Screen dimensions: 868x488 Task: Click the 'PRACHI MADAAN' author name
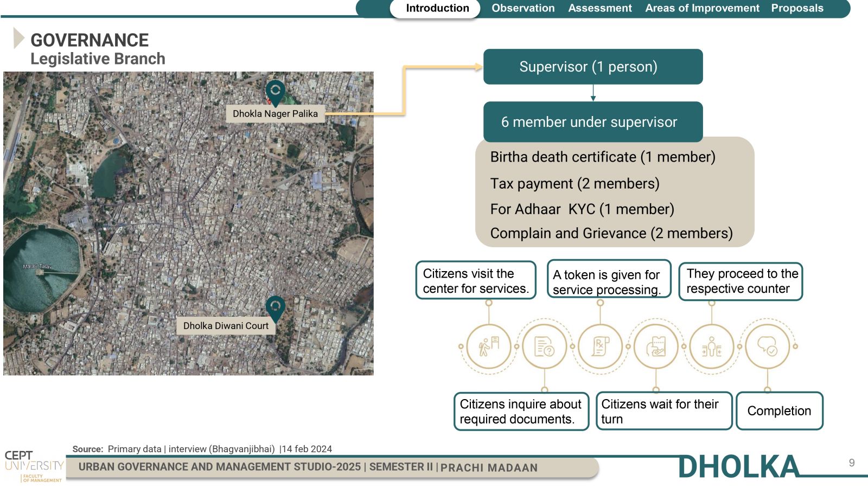coord(489,467)
